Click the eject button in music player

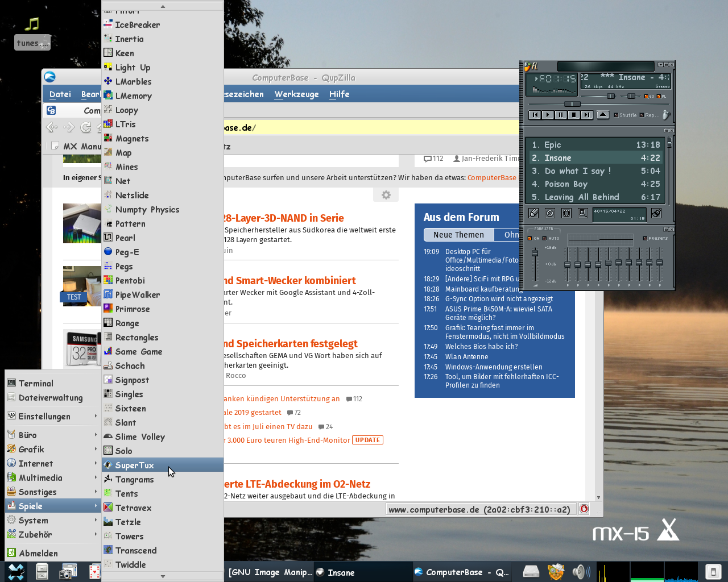(x=603, y=115)
